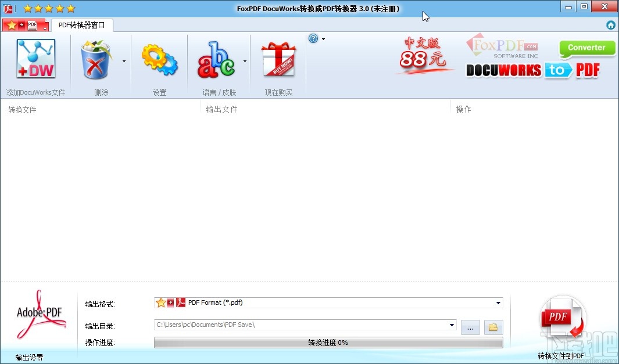Click the green Converter badge

(586, 48)
